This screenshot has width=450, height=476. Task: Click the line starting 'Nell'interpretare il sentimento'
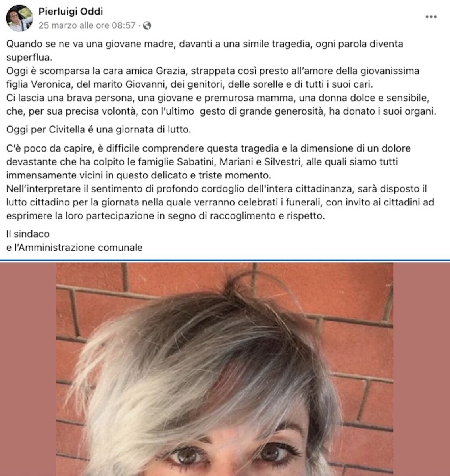(x=216, y=189)
